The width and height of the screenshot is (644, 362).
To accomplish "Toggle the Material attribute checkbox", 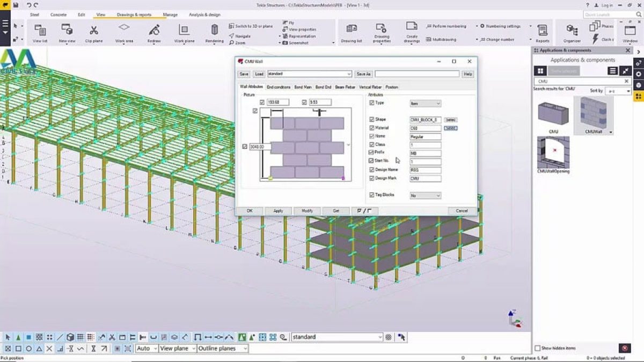I will click(x=371, y=128).
